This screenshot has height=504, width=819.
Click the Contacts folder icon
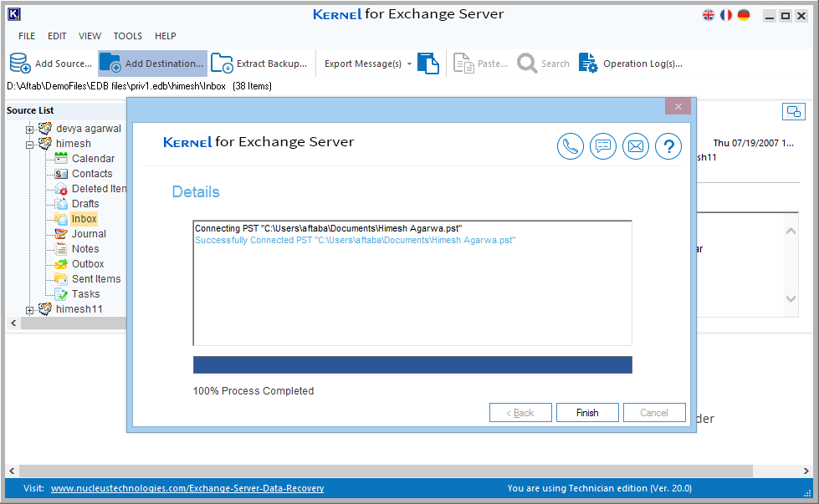(x=61, y=173)
